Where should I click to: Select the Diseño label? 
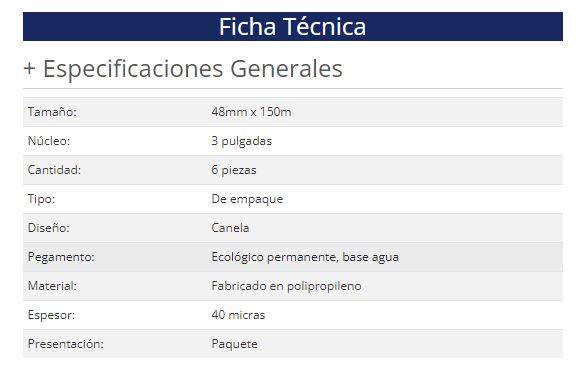coord(48,228)
